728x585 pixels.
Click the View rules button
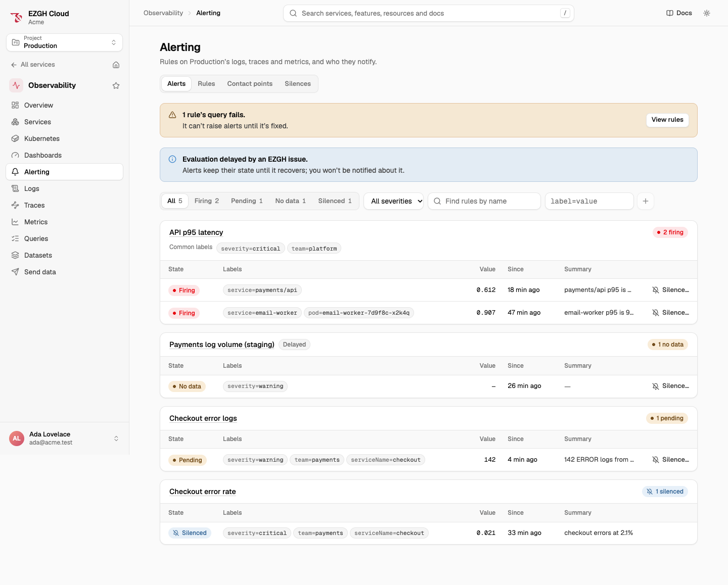tap(667, 120)
